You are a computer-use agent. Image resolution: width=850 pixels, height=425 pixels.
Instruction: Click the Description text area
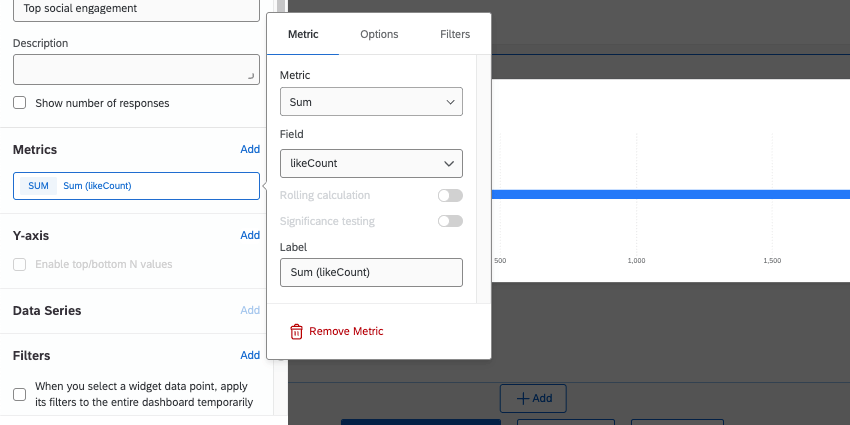pyautogui.click(x=135, y=70)
